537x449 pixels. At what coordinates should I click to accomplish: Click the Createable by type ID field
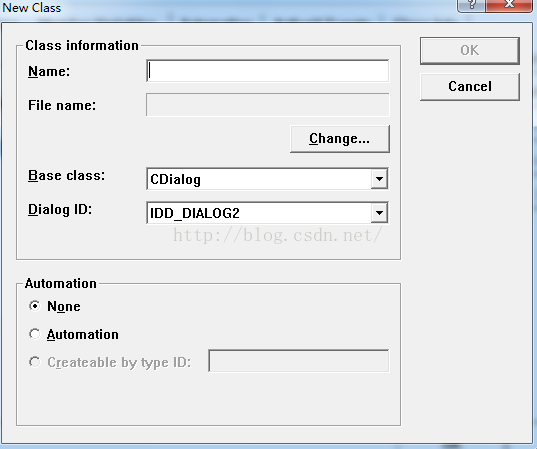tap(299, 361)
